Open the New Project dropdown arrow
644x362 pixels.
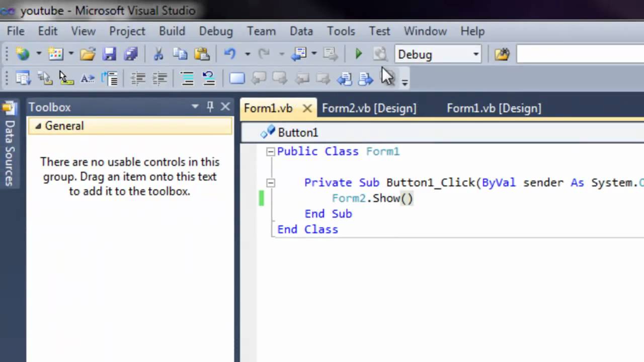pos(38,54)
